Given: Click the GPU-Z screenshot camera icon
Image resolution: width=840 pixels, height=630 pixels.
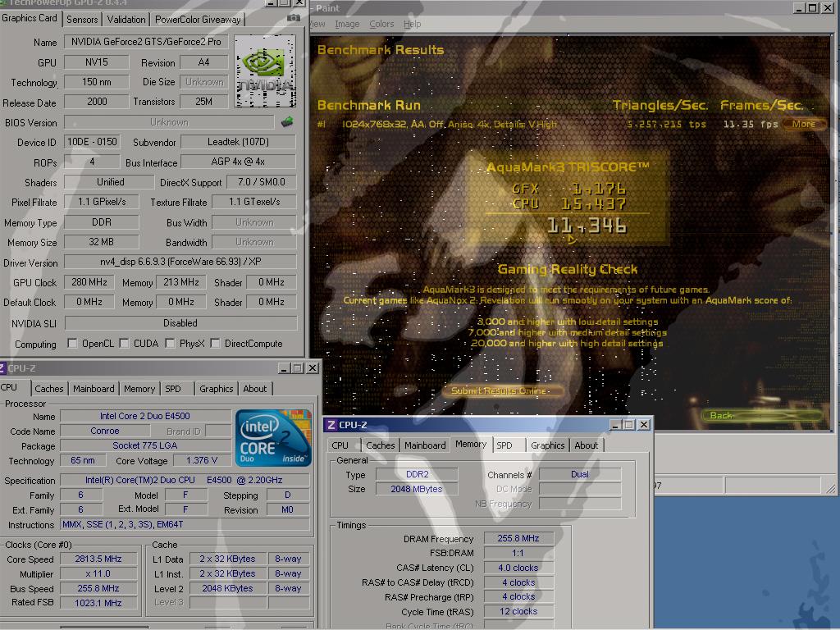Looking at the screenshot, I should [x=294, y=18].
